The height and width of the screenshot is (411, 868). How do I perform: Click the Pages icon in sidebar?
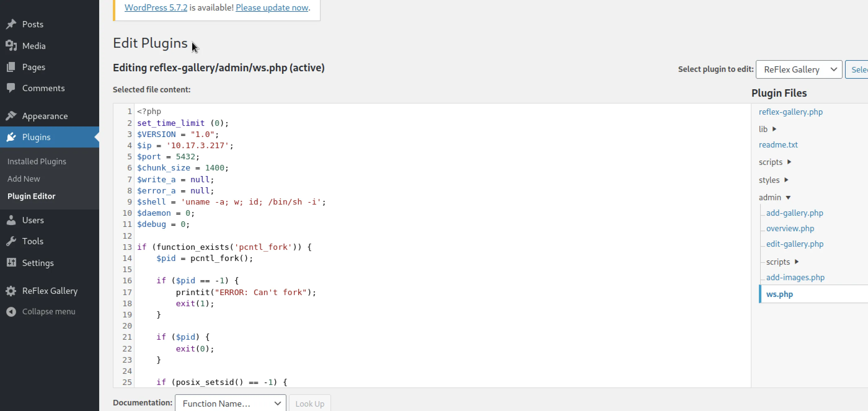11,67
